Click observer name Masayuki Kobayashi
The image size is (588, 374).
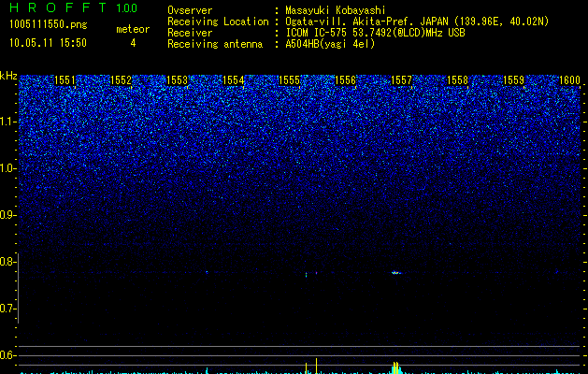point(336,10)
